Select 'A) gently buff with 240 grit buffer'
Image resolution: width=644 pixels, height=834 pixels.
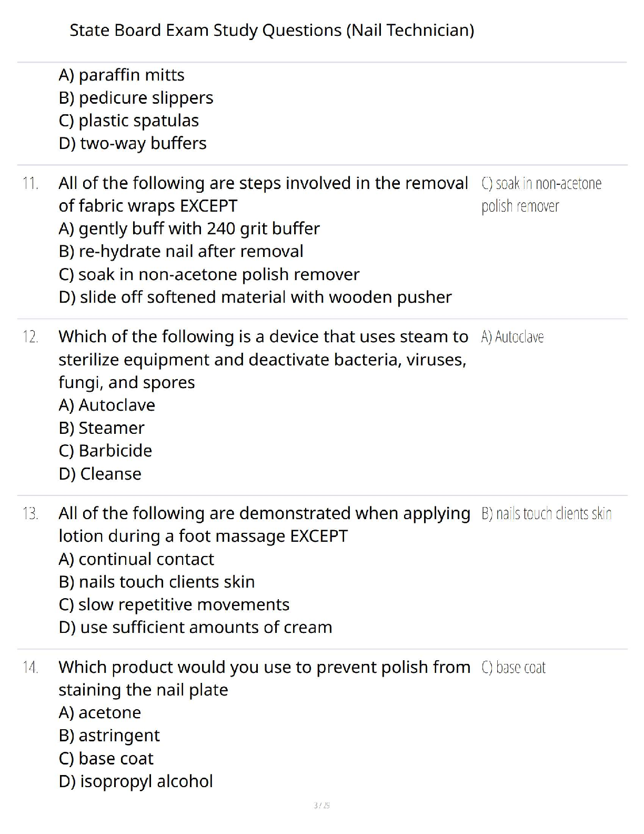(x=189, y=229)
